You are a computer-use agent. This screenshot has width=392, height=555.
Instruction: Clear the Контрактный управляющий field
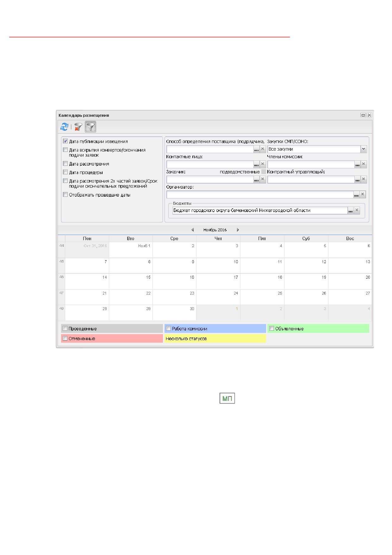point(364,179)
